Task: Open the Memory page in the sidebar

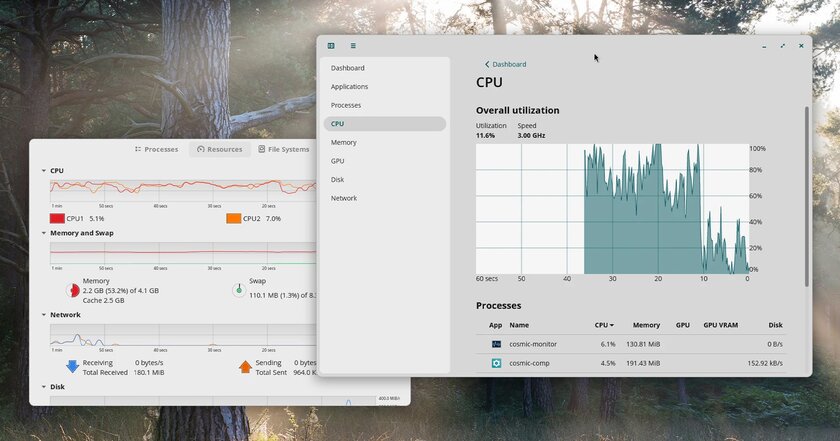Action: click(x=385, y=143)
